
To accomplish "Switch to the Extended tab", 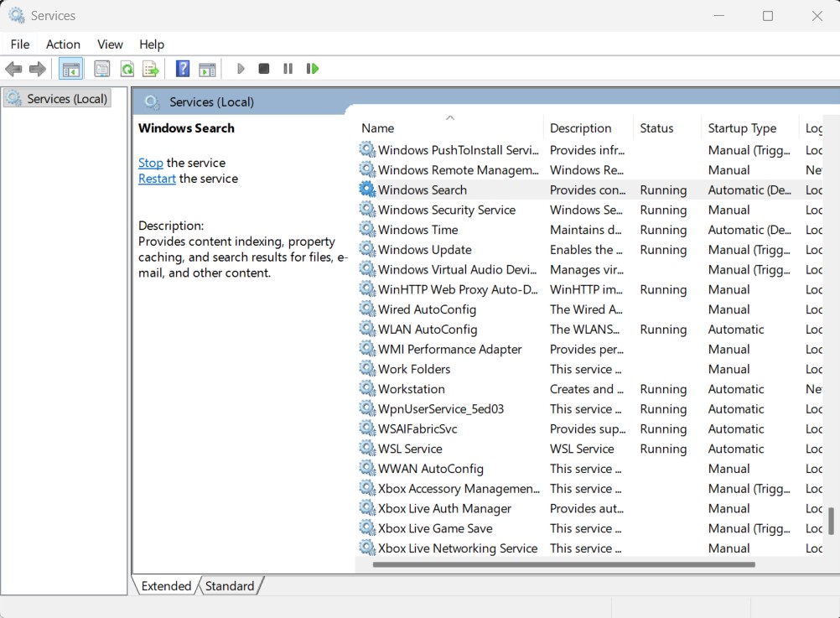I will [166, 586].
